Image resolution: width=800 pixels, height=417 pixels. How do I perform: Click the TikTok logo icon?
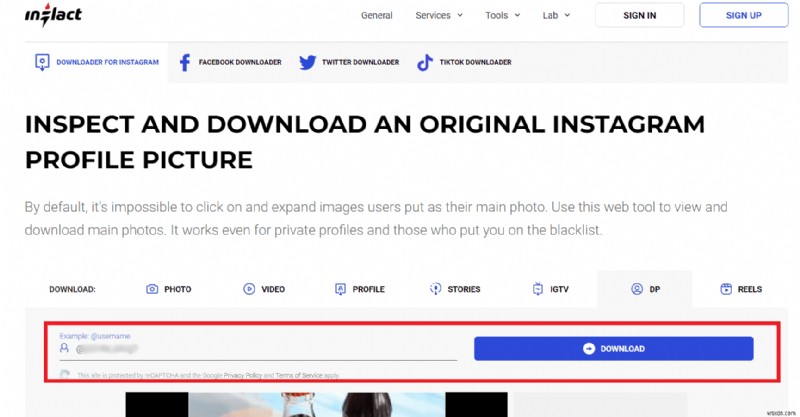[424, 62]
